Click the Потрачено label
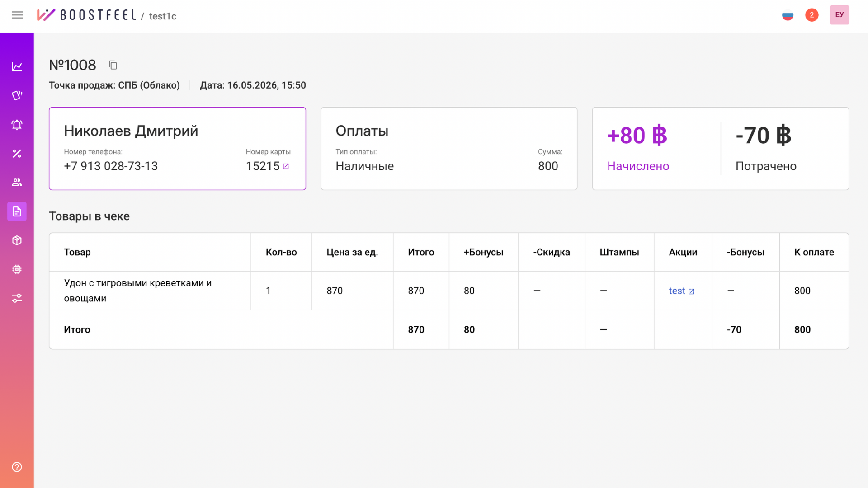Image resolution: width=868 pixels, height=488 pixels. point(766,166)
